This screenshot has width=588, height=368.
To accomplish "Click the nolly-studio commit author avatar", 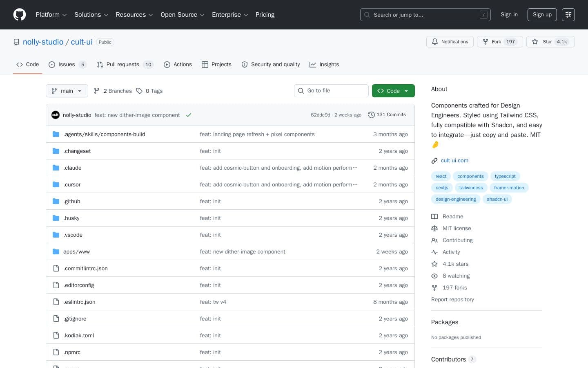I will (x=56, y=115).
